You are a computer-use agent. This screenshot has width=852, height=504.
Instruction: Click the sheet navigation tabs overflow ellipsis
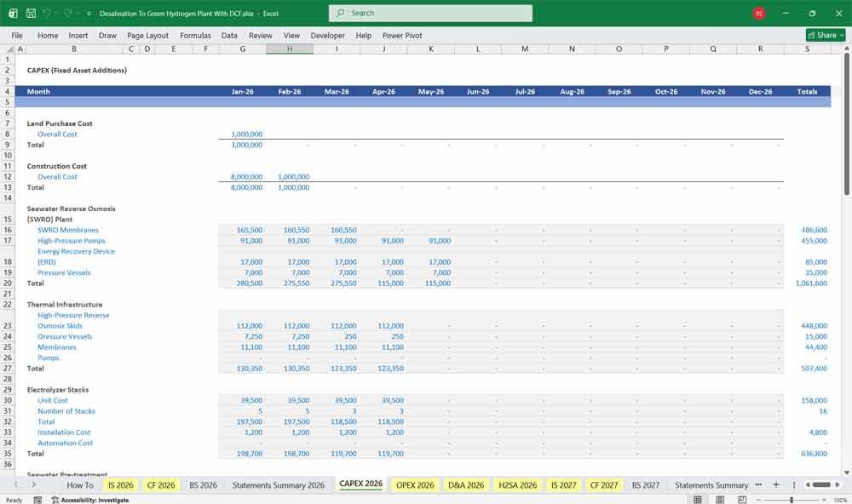click(758, 484)
